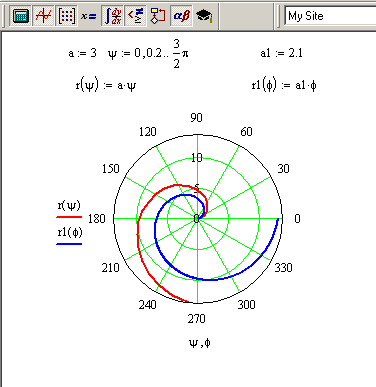Open the Greek Symbol toolbar
The height and width of the screenshot is (387, 376).
click(x=181, y=16)
